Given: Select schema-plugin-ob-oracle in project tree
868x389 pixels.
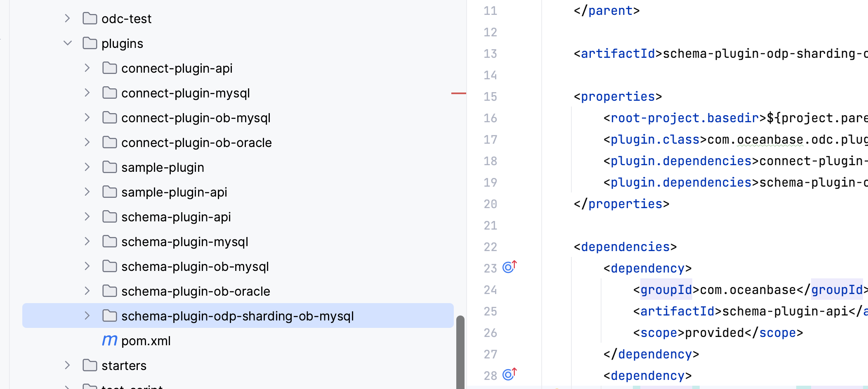Looking at the screenshot, I should click(196, 292).
